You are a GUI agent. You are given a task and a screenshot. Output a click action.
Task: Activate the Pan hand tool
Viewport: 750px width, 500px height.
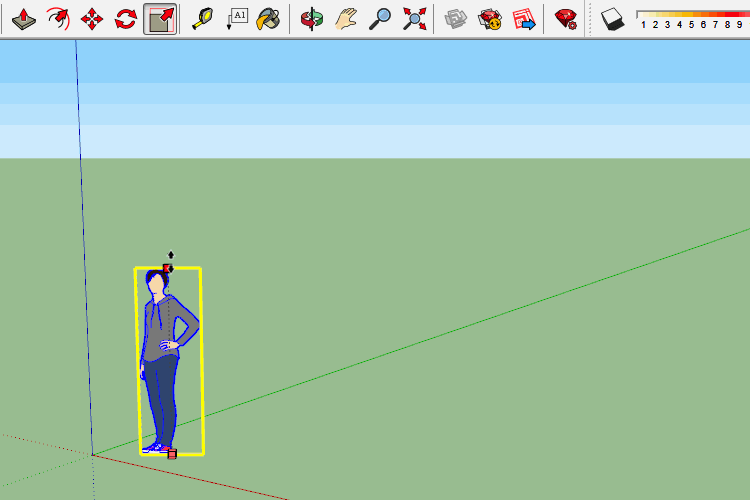tap(346, 18)
